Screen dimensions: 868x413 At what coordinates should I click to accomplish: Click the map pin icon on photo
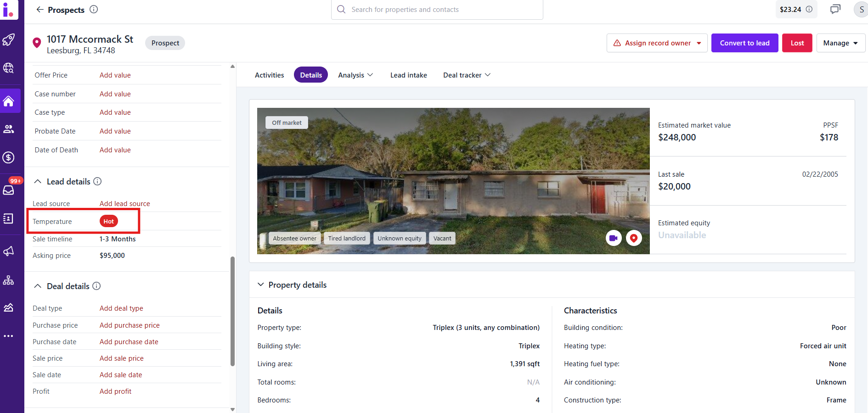(x=634, y=238)
